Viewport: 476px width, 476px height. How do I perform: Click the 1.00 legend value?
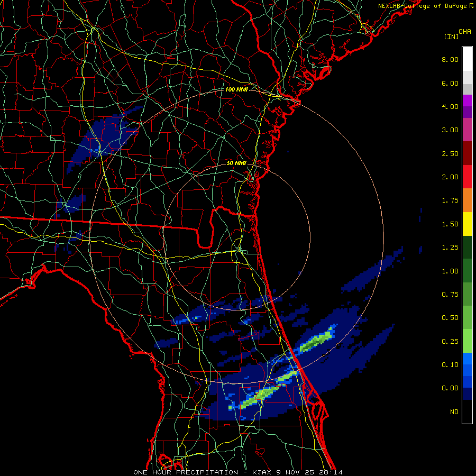pyautogui.click(x=450, y=271)
